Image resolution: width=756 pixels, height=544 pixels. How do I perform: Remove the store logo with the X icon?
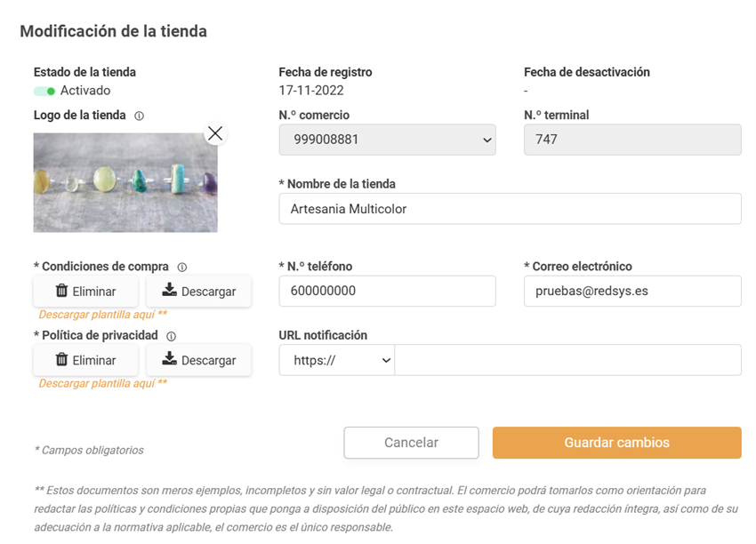(x=214, y=133)
